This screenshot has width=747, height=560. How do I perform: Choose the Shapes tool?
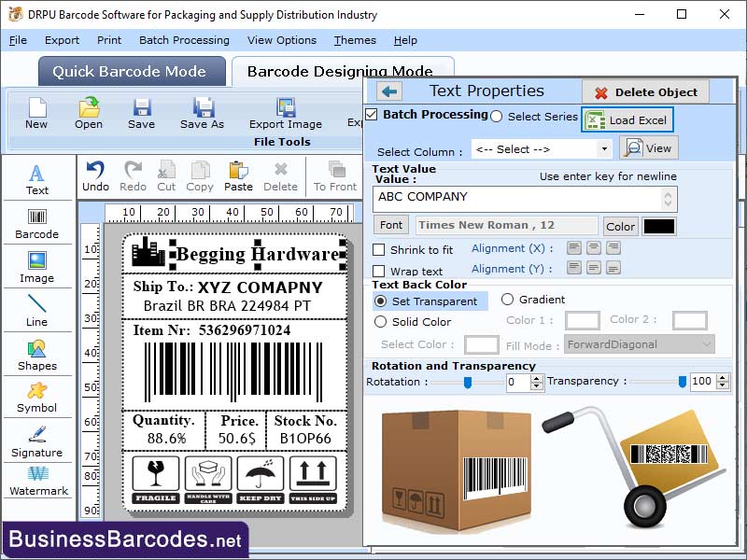point(36,355)
